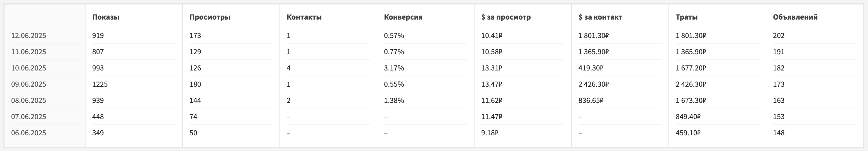Click the 1225 impressions value

(x=100, y=84)
